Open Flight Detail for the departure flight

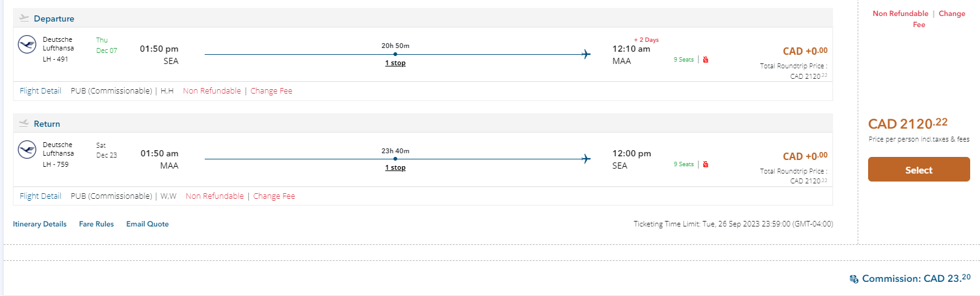pyautogui.click(x=41, y=91)
